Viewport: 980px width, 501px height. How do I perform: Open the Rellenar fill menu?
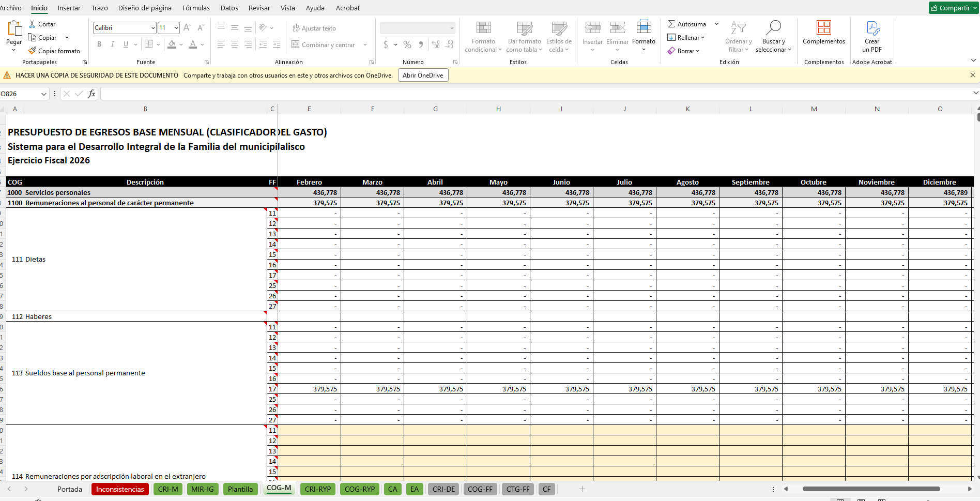pyautogui.click(x=686, y=38)
